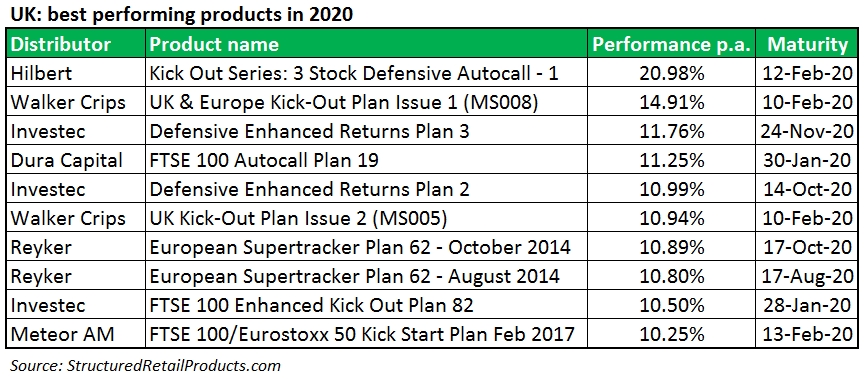Select FTSE 100 Autocall Plan 19 cell
868x379 pixels.
(366, 160)
